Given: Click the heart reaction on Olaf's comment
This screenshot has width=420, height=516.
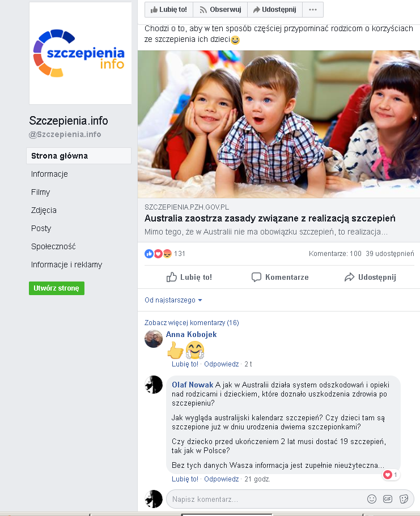Looking at the screenshot, I should pyautogui.click(x=388, y=475).
